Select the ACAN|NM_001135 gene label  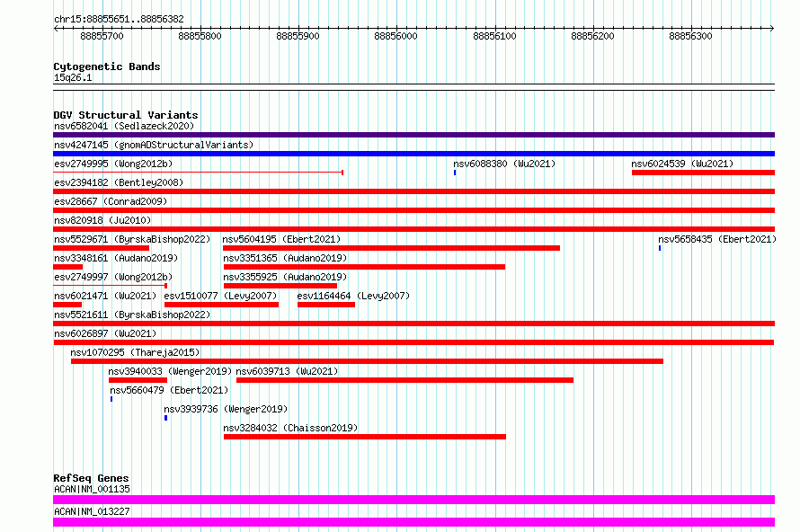coord(92,489)
